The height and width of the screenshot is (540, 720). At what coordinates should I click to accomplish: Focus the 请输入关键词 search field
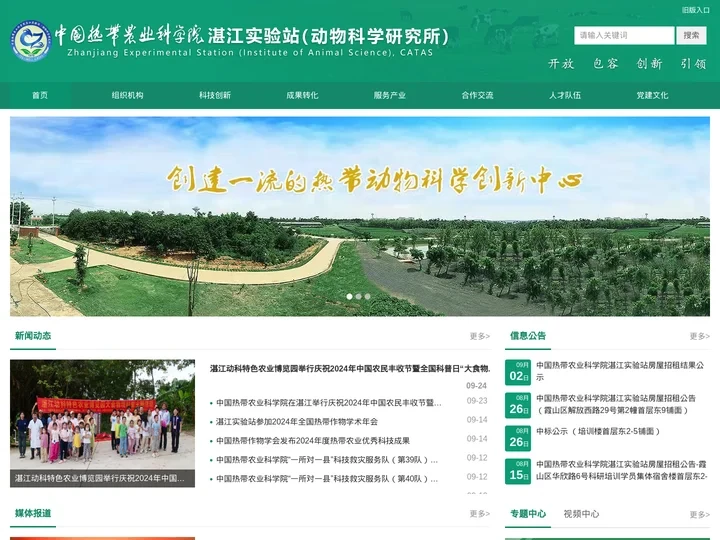click(x=624, y=35)
